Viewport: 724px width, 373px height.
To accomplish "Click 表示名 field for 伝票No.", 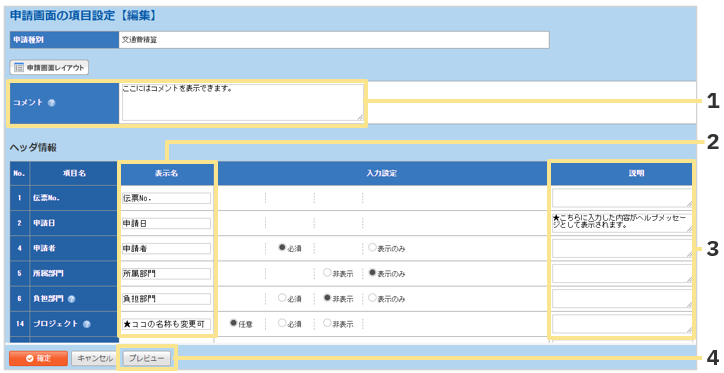I will [166, 199].
